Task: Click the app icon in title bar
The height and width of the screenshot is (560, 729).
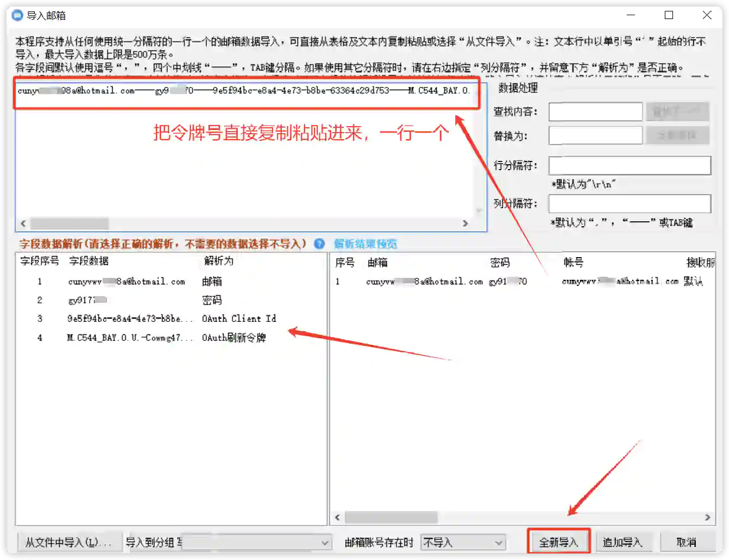Action: click(x=17, y=15)
